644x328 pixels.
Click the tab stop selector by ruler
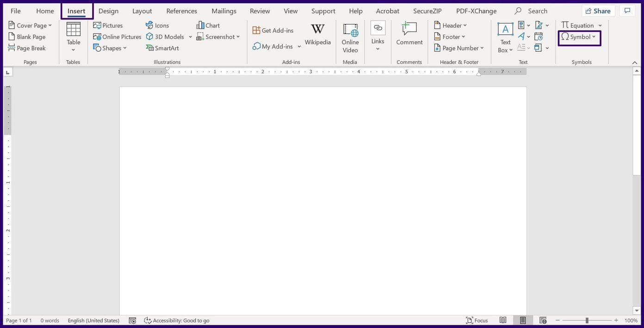(x=7, y=72)
